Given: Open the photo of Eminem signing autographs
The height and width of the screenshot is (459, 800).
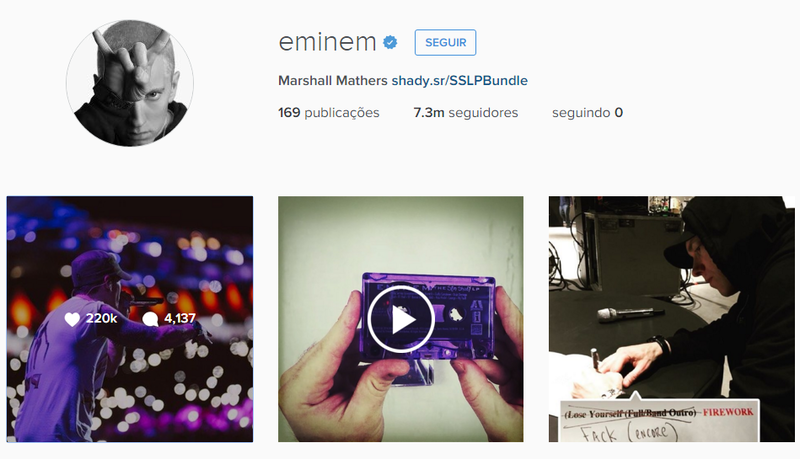Looking at the screenshot, I should click(671, 319).
